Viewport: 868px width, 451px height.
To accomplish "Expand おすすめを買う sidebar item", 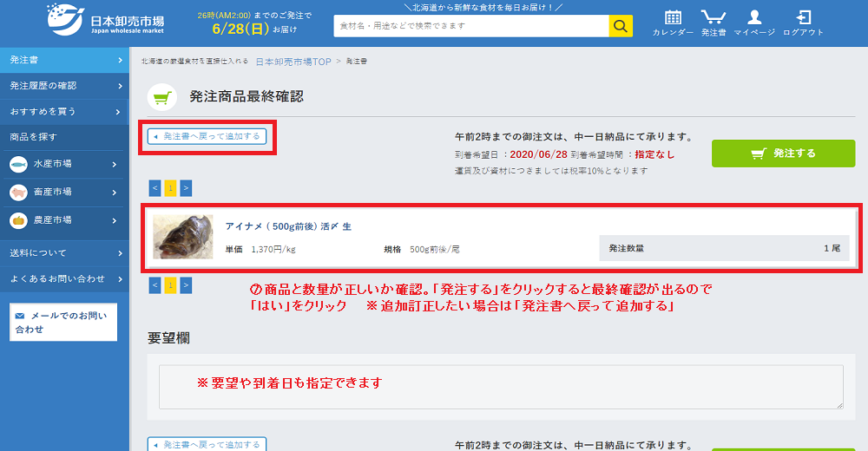I will coord(64,112).
